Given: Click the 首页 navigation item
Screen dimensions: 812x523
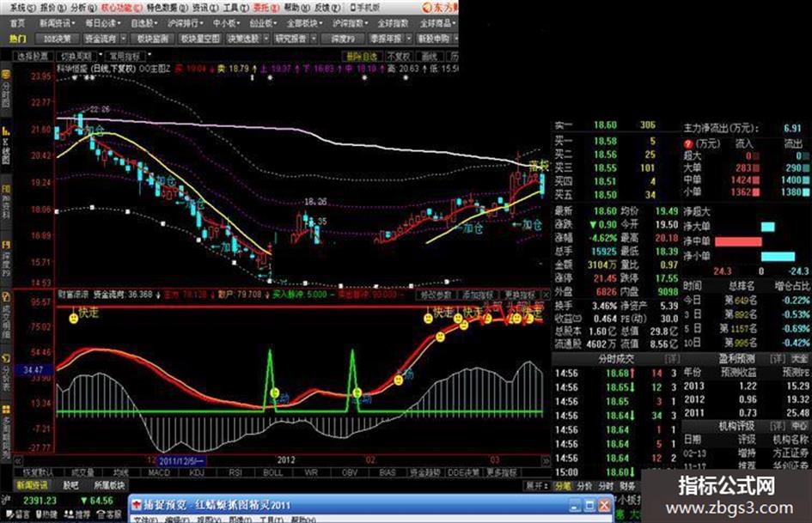Looking at the screenshot, I should [17, 23].
